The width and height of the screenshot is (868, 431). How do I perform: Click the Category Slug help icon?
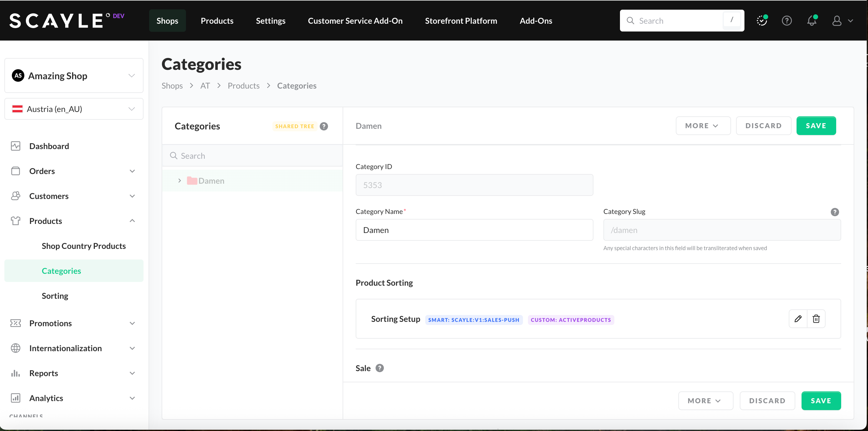[x=834, y=212]
